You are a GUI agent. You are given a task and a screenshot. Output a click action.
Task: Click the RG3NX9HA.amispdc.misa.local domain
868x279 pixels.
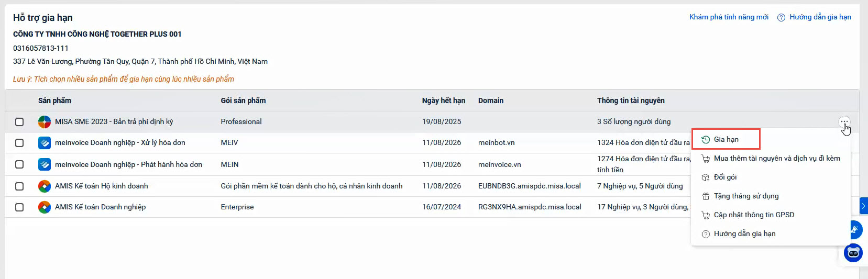tap(530, 207)
